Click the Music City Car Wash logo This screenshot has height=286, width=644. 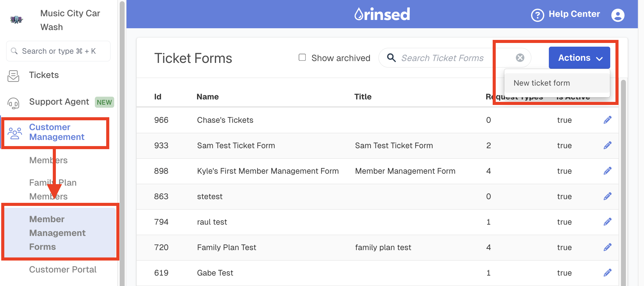click(x=17, y=20)
